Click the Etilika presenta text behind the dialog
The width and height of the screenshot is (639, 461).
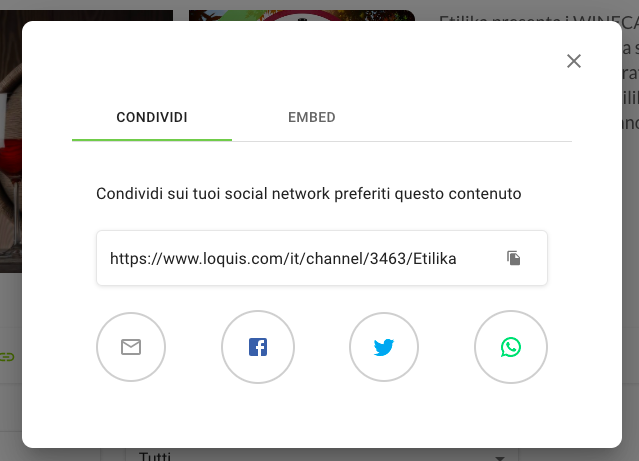pos(538,17)
